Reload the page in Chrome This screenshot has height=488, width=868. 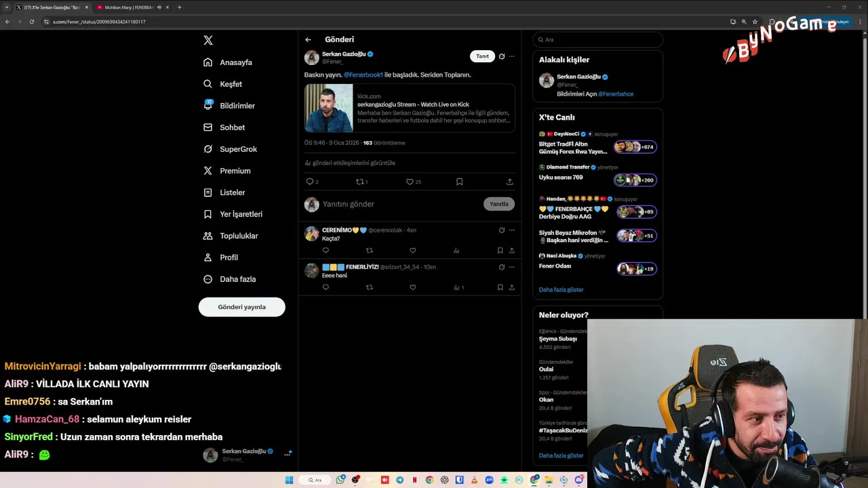tap(31, 22)
